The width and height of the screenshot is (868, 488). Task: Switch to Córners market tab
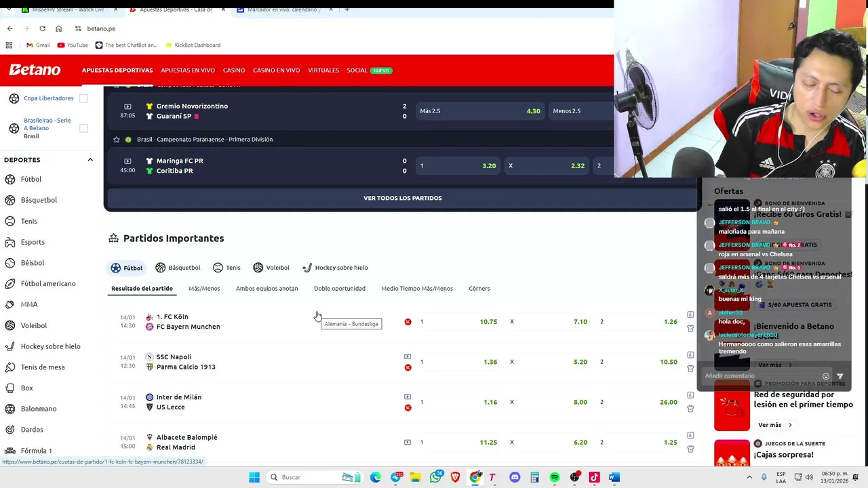pos(479,289)
